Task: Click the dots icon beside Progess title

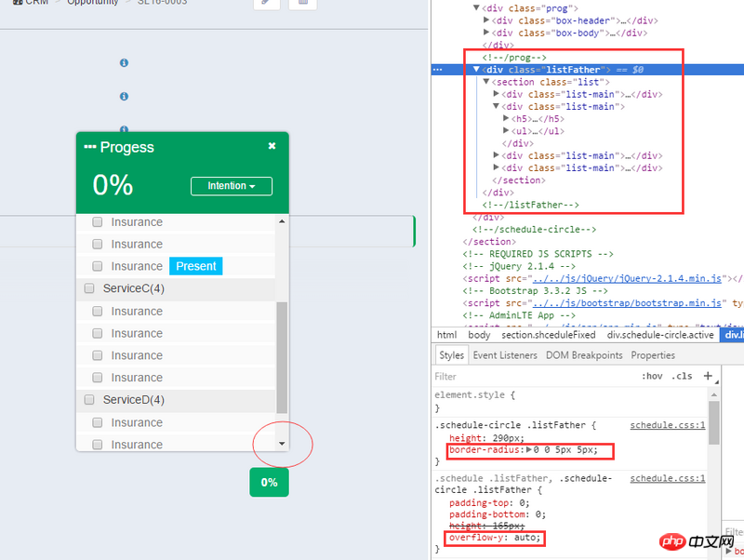Action: click(89, 147)
